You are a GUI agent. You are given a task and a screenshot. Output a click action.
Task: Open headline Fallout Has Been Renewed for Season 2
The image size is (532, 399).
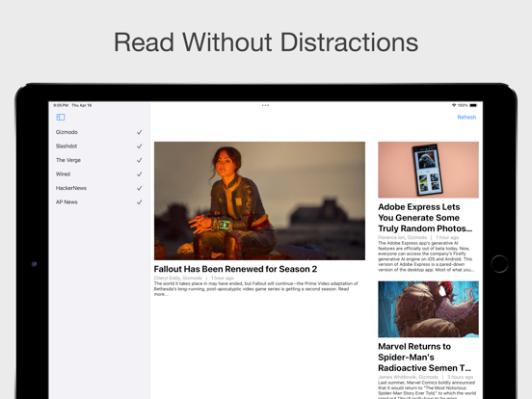235,269
